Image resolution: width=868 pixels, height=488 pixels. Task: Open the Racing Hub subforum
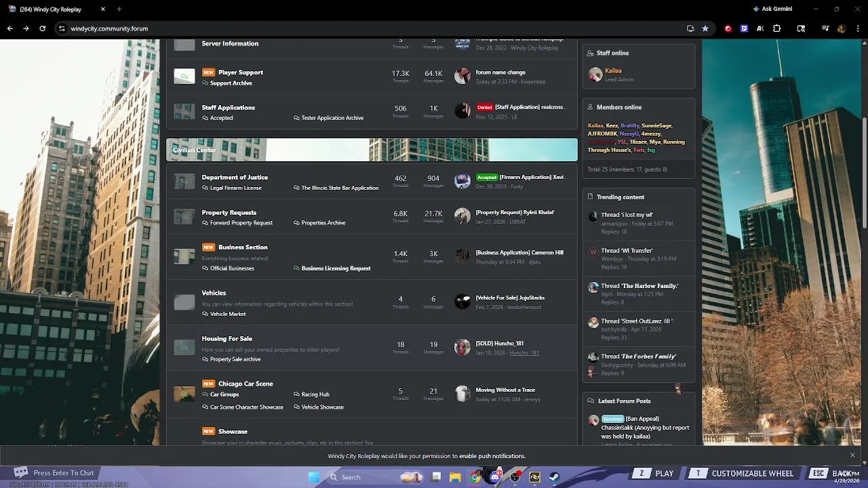coord(315,394)
